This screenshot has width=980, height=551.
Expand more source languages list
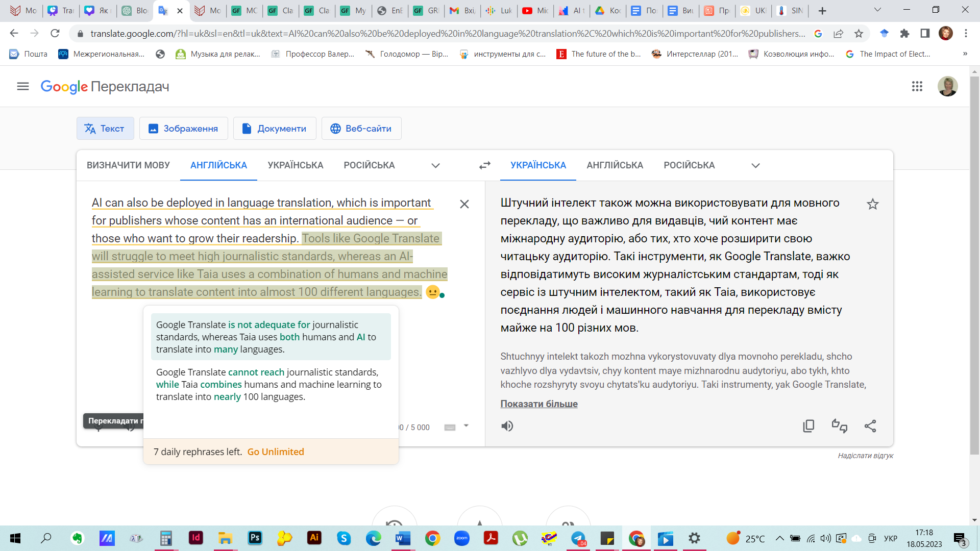pyautogui.click(x=435, y=165)
